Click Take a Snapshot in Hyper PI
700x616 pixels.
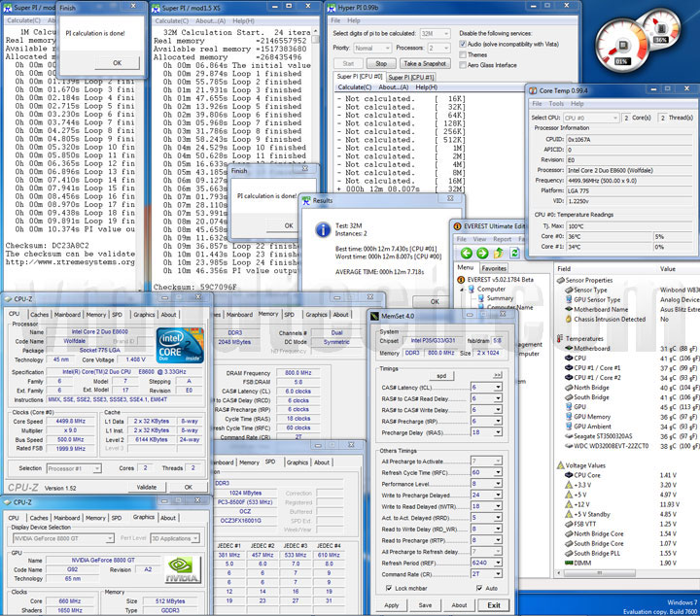[425, 64]
